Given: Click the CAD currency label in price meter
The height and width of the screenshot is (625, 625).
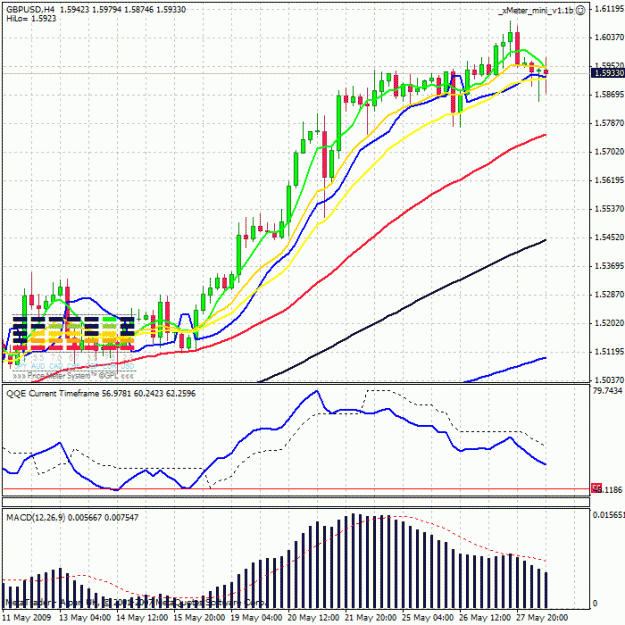Looking at the screenshot, I should pyautogui.click(x=56, y=366).
